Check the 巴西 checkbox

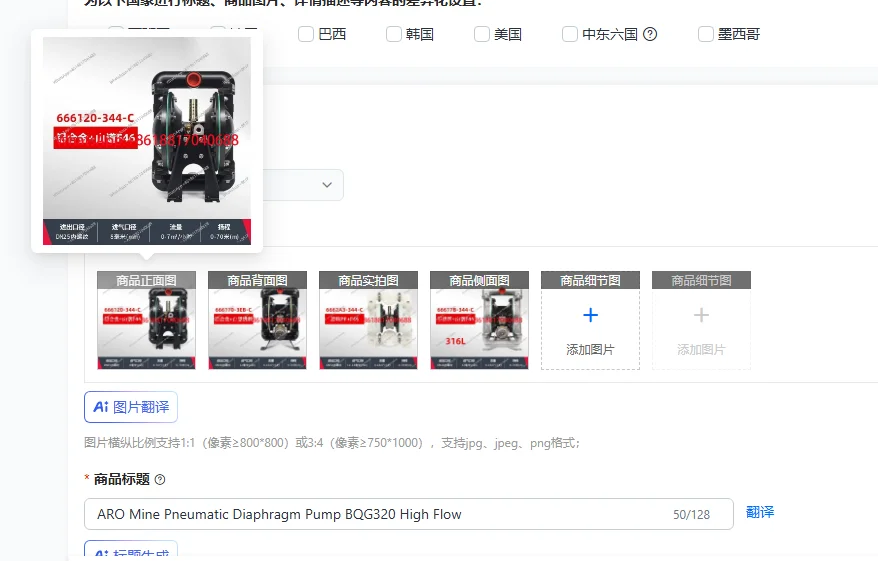click(306, 34)
